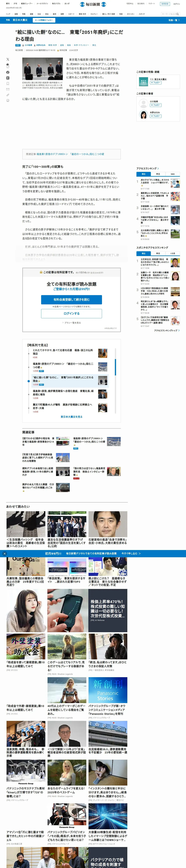Follow author 小川祐希

point(156,105)
